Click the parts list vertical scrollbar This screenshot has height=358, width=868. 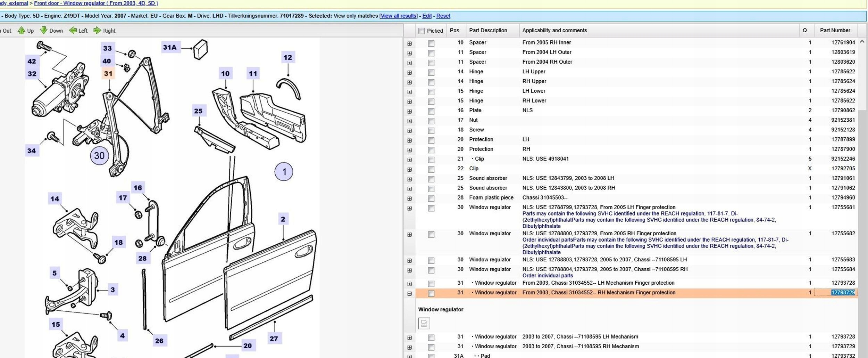(x=862, y=209)
